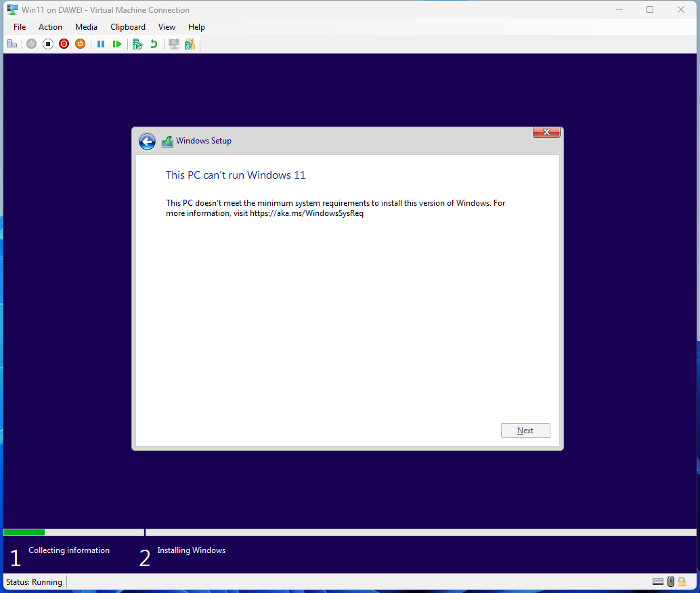Revert the VM with the green undo arrow
This screenshot has width=700, height=593.
(154, 44)
